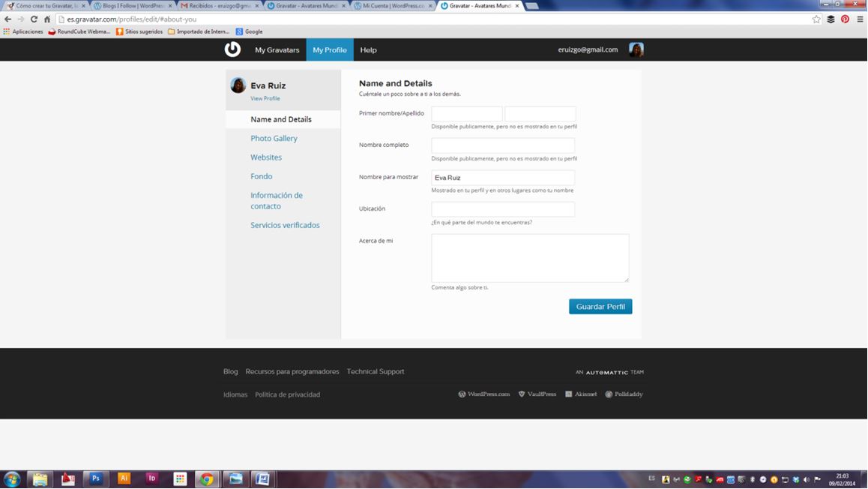Click the user avatar beside eruizgo@gmail.com
The height and width of the screenshot is (489, 868).
[636, 49]
